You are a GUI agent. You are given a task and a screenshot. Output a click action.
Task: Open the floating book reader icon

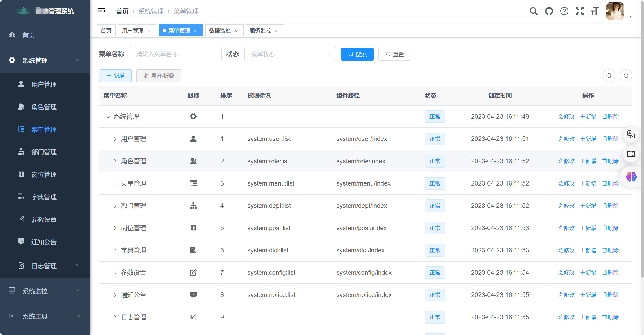631,154
